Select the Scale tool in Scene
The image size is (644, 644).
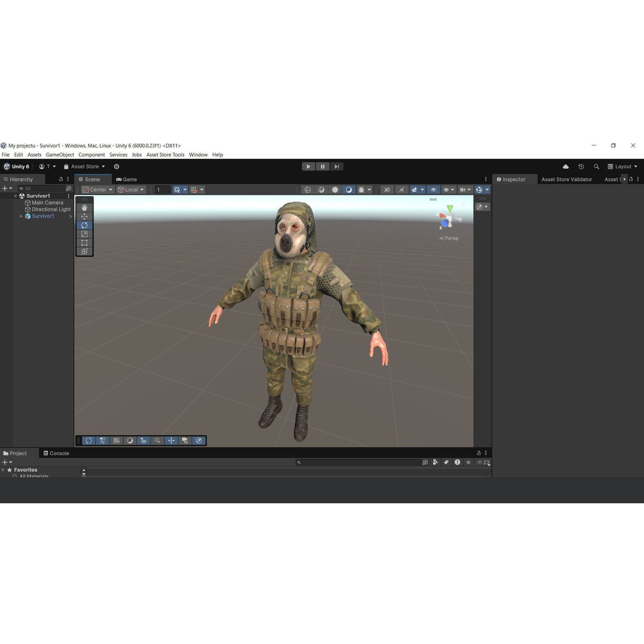click(84, 234)
